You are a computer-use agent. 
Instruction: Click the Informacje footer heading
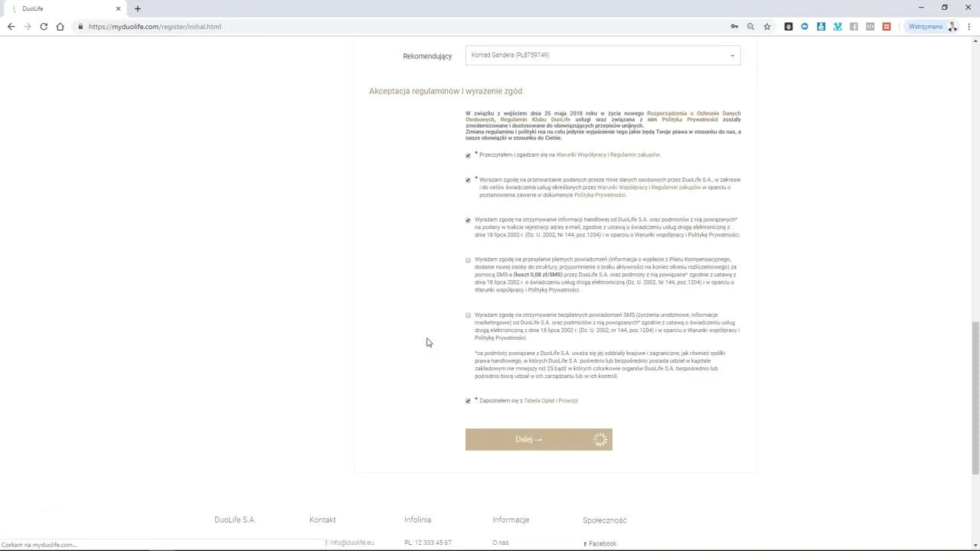coord(511,520)
